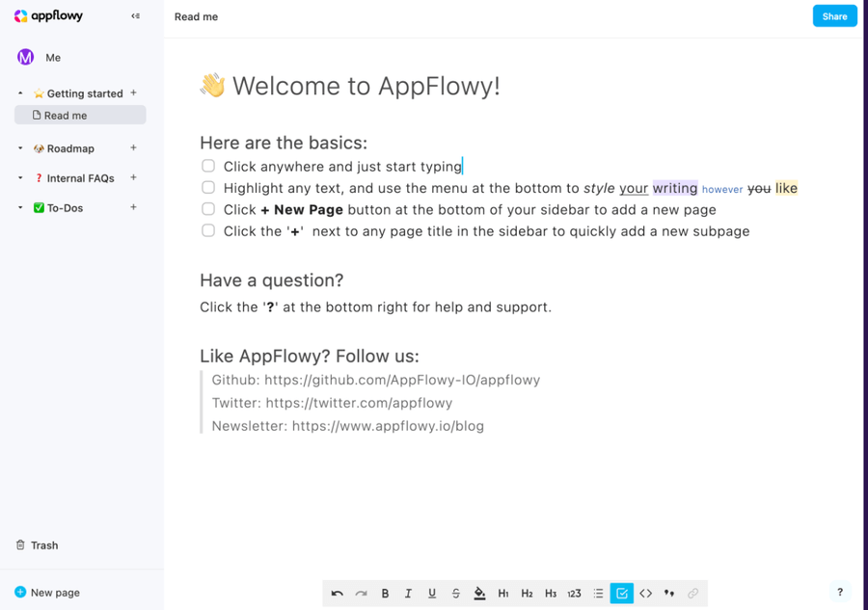Screen dimensions: 868x610
Task: Click the undo icon in bottom toolbar
Action: coord(338,594)
